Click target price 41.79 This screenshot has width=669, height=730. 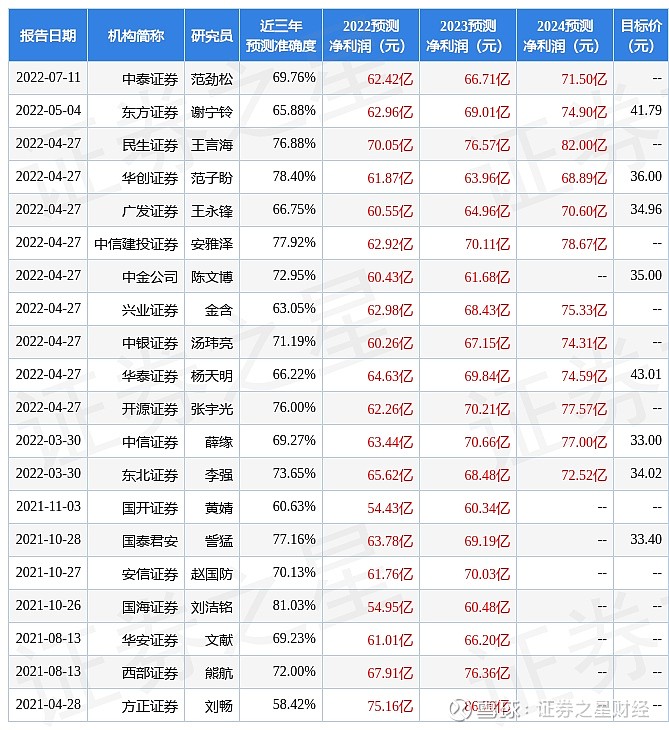[646, 110]
